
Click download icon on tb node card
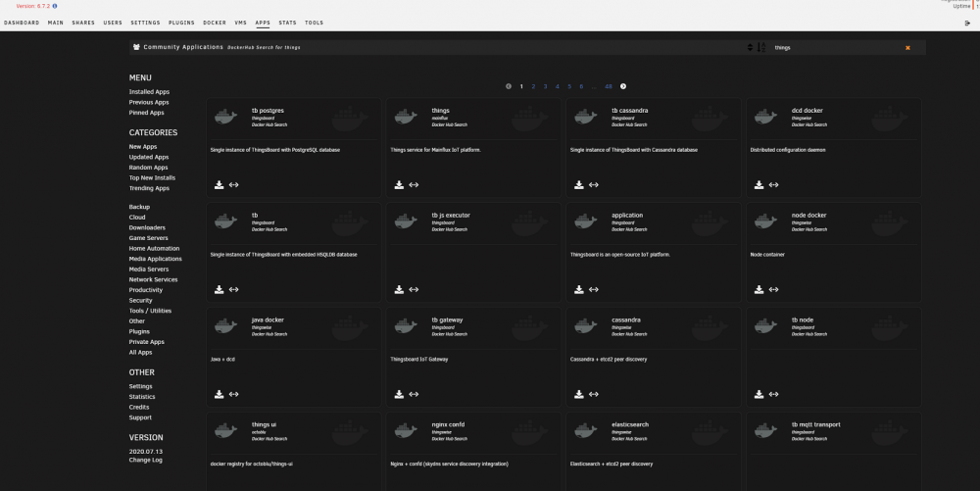click(759, 394)
